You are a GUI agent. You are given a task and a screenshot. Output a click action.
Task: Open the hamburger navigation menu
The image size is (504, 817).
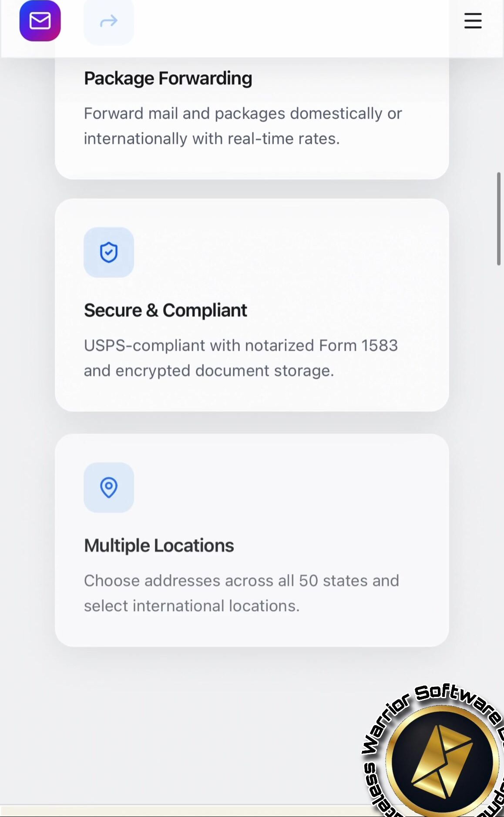pyautogui.click(x=473, y=21)
